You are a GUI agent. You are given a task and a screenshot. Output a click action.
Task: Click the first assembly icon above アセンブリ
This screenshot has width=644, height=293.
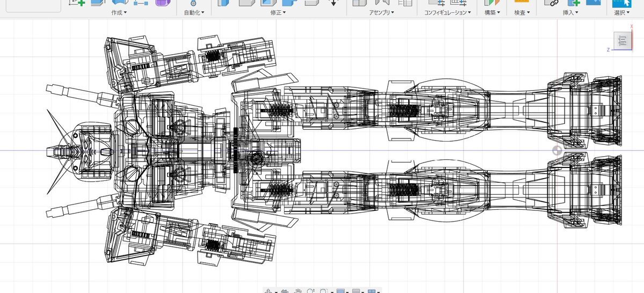tap(360, 2)
